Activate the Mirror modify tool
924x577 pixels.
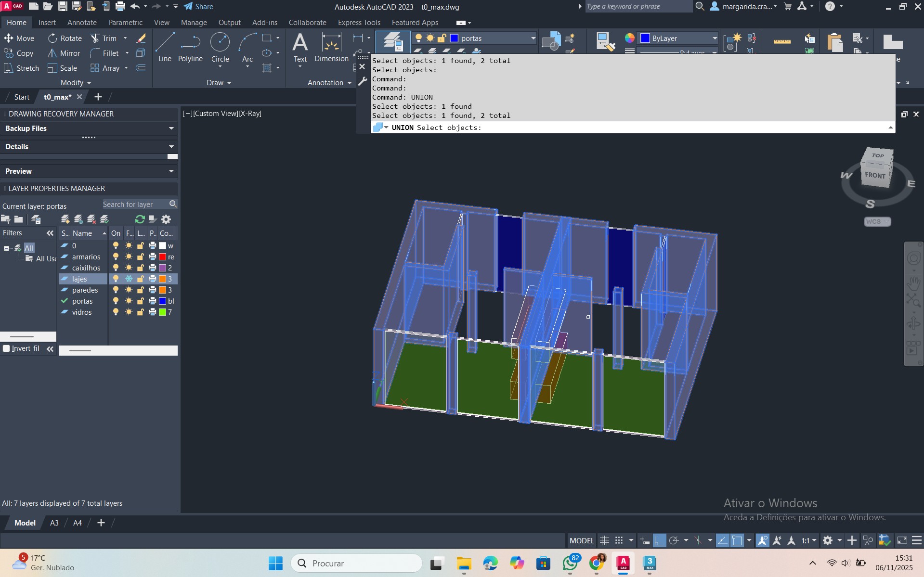pyautogui.click(x=64, y=53)
